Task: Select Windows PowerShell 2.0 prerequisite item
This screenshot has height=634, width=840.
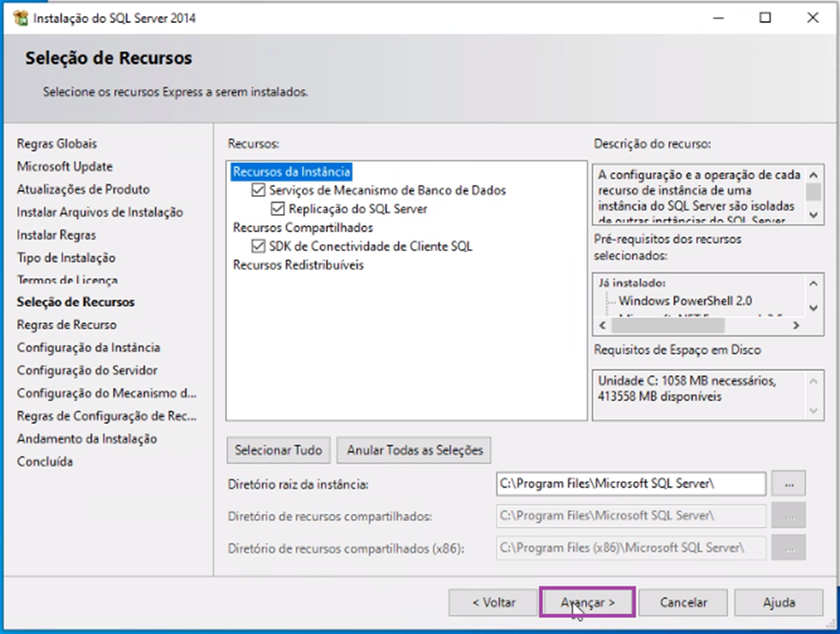Action: tap(685, 300)
